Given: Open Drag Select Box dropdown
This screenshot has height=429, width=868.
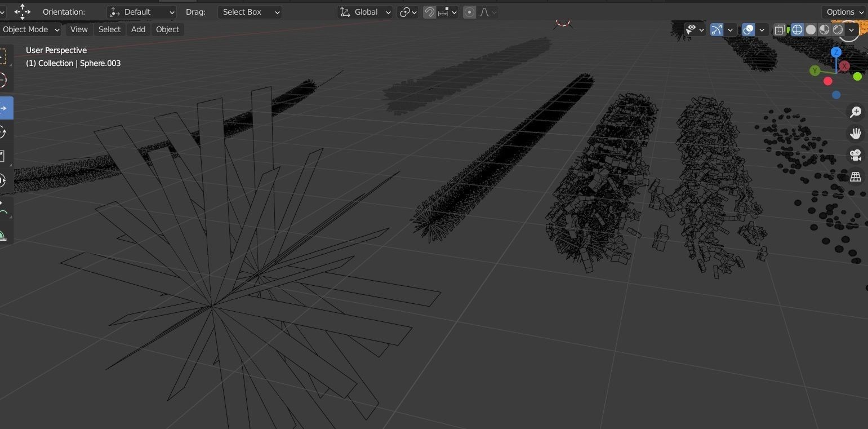Looking at the screenshot, I should click(x=250, y=12).
